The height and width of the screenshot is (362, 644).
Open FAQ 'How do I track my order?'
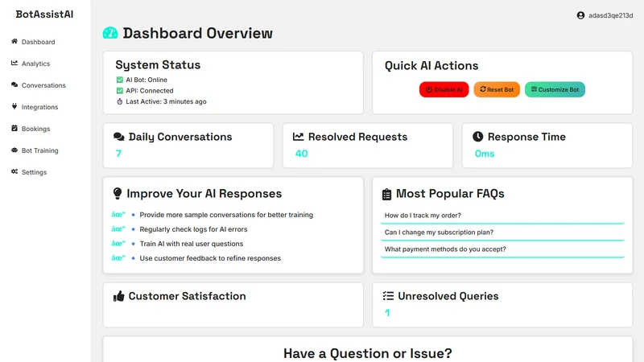pos(502,216)
